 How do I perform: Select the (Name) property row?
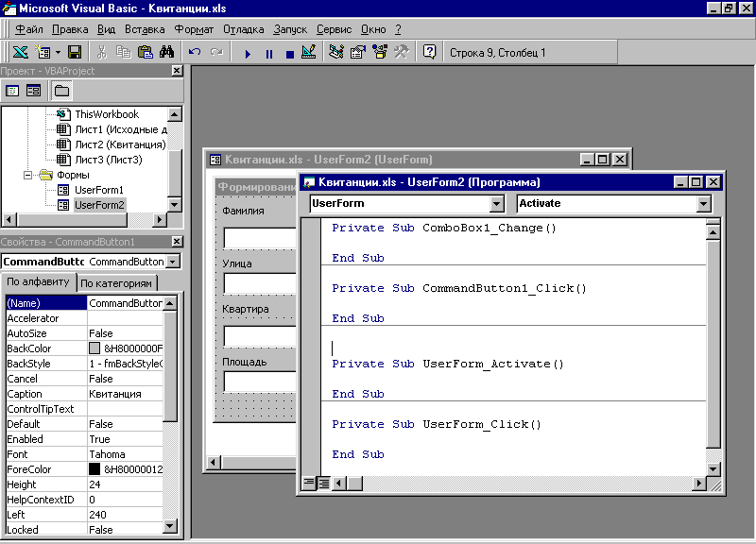pos(84,303)
